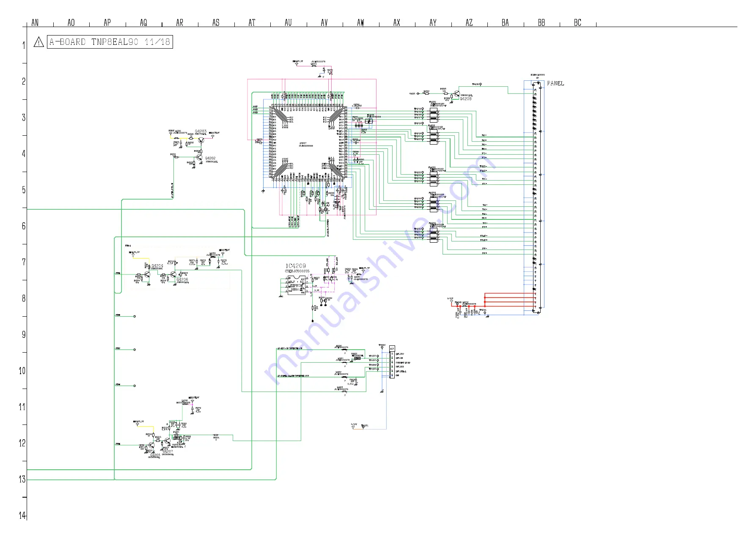Click the row number 11 marker
Image resolution: width=756 pixels, height=534 pixels.
click(22, 407)
